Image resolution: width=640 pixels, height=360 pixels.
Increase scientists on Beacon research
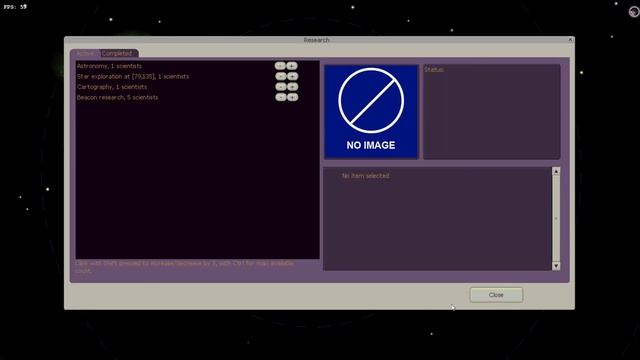[292, 97]
